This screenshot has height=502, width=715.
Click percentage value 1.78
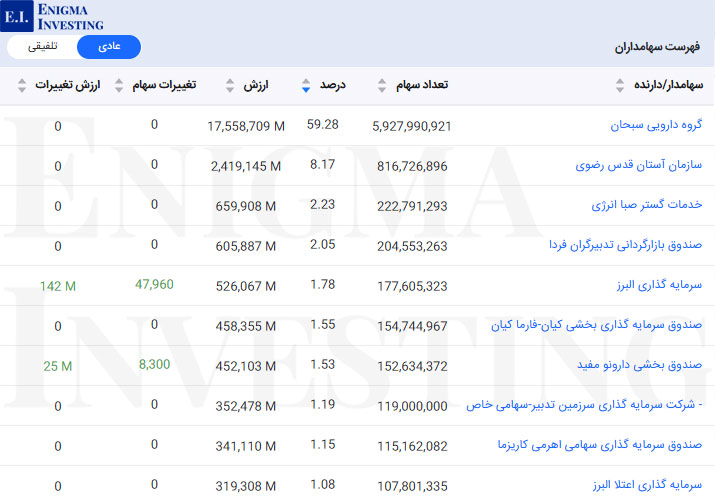[x=322, y=285]
